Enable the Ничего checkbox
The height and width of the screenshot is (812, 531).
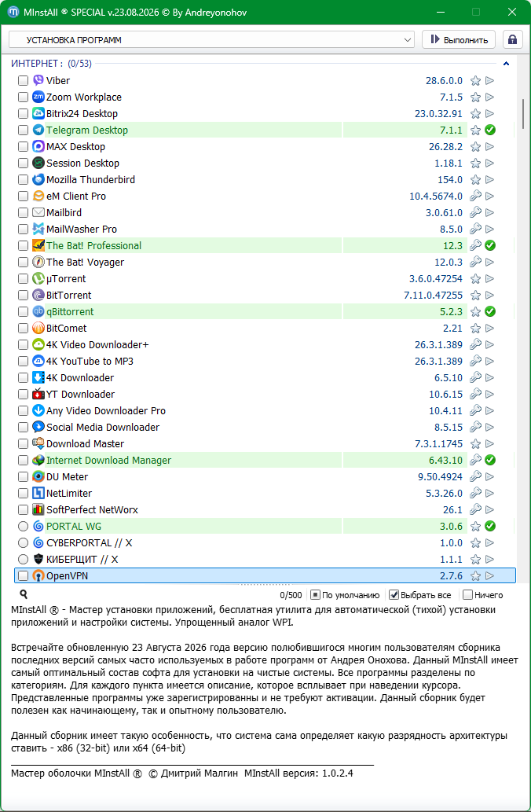[x=467, y=595]
